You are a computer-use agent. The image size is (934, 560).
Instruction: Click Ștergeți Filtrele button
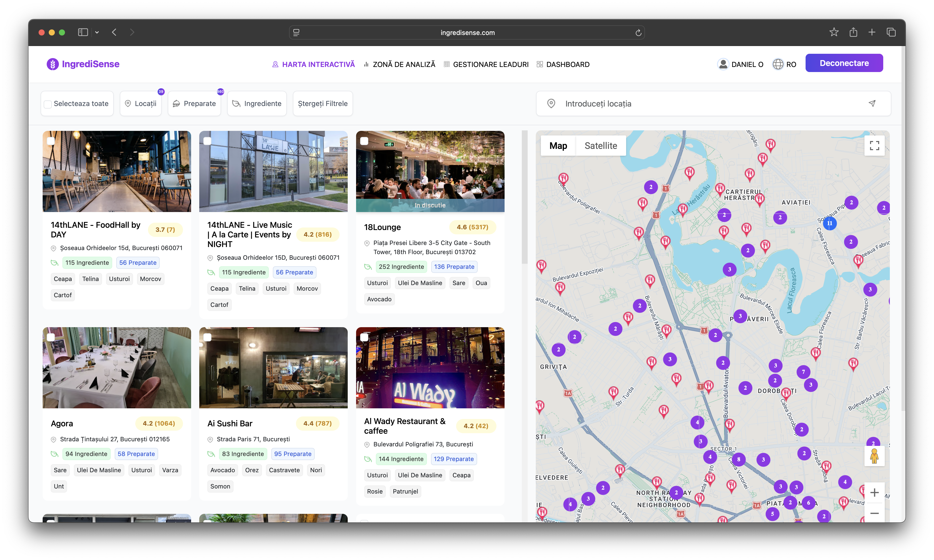tap(323, 103)
